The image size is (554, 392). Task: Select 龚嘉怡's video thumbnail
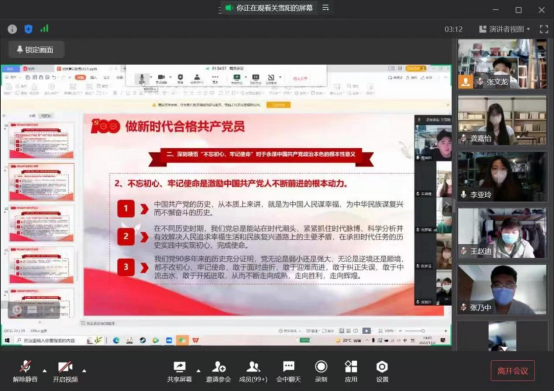(502, 120)
